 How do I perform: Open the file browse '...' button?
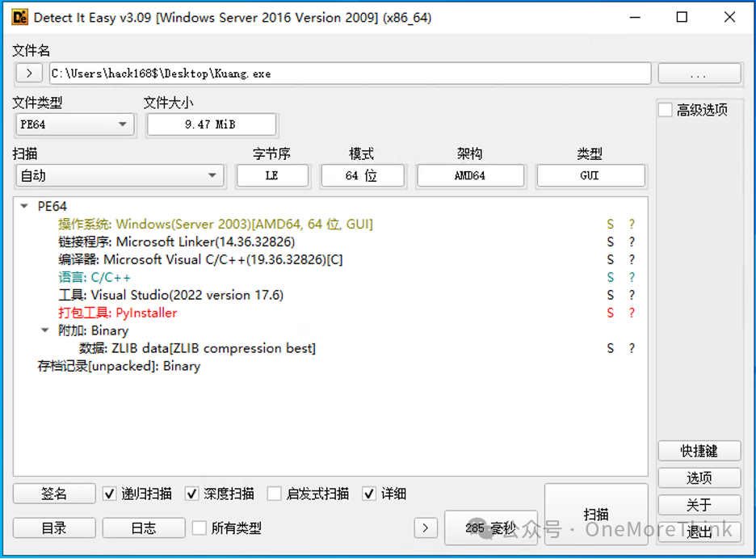click(x=699, y=74)
